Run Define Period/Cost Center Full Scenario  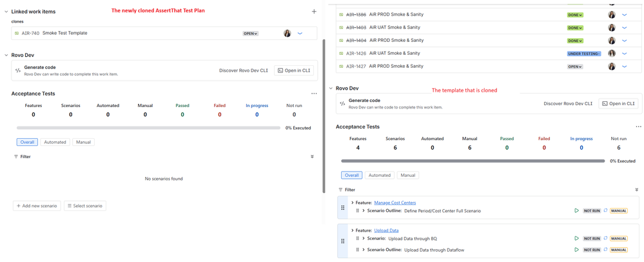(x=577, y=210)
